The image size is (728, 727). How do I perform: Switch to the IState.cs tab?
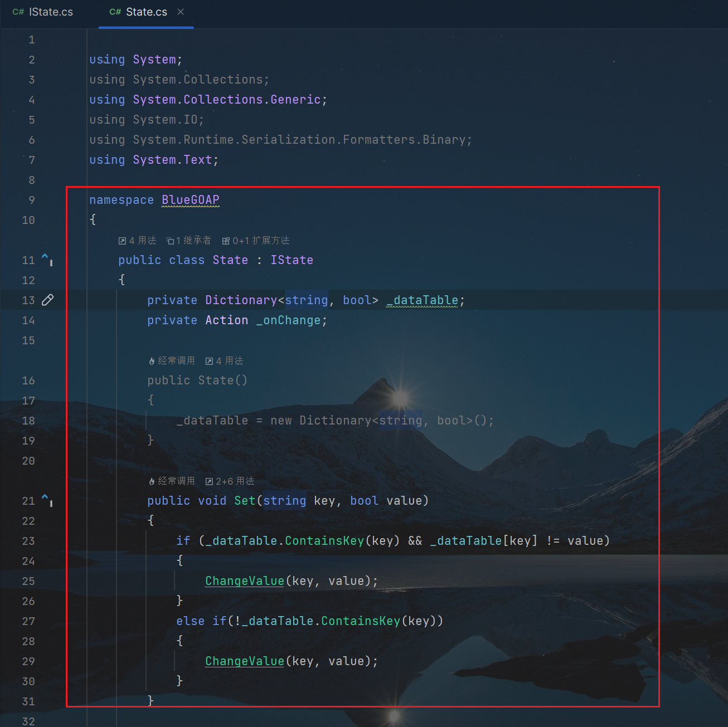pos(43,12)
